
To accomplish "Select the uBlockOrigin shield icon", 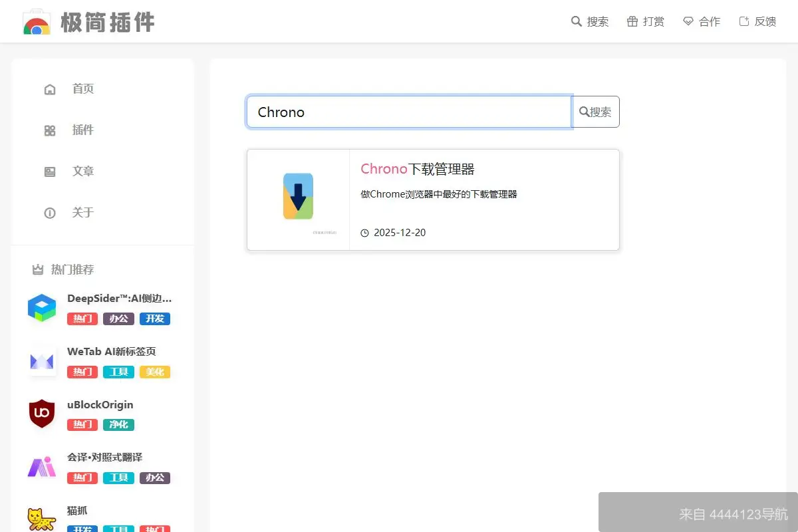I will [x=42, y=414].
